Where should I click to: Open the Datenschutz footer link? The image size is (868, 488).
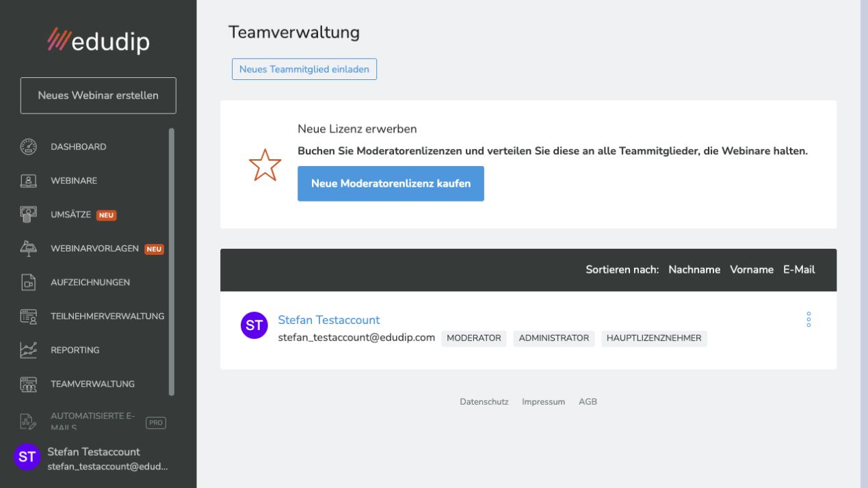(x=484, y=402)
